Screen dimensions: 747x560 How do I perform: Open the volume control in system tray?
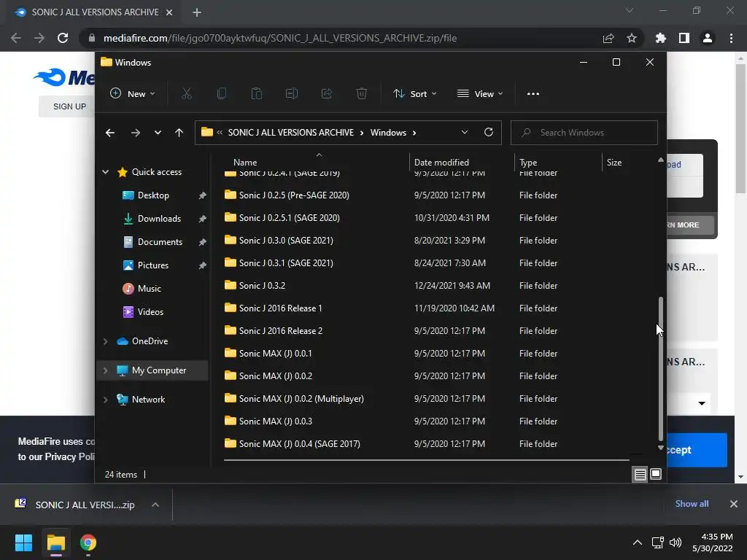(676, 542)
